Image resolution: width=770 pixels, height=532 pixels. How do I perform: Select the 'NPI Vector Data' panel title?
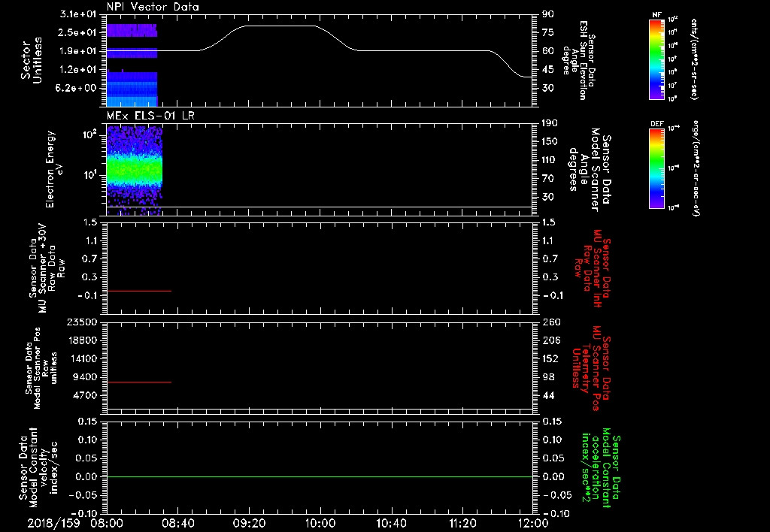[x=153, y=7]
